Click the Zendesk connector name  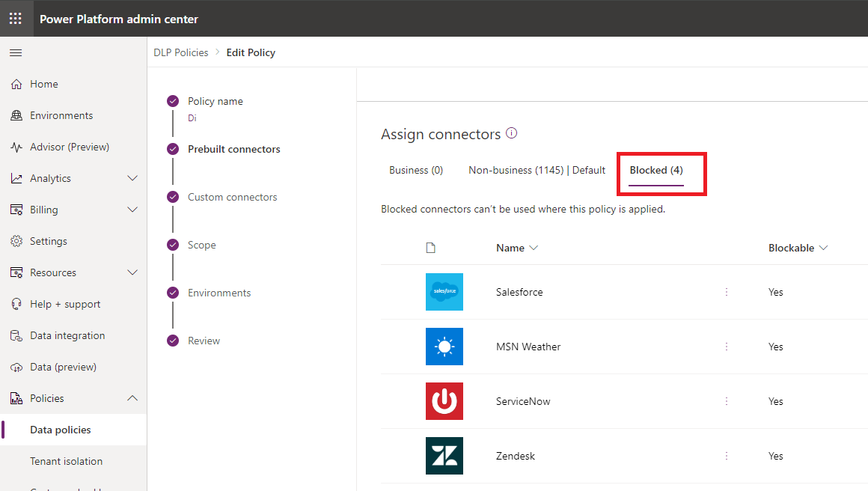(516, 456)
